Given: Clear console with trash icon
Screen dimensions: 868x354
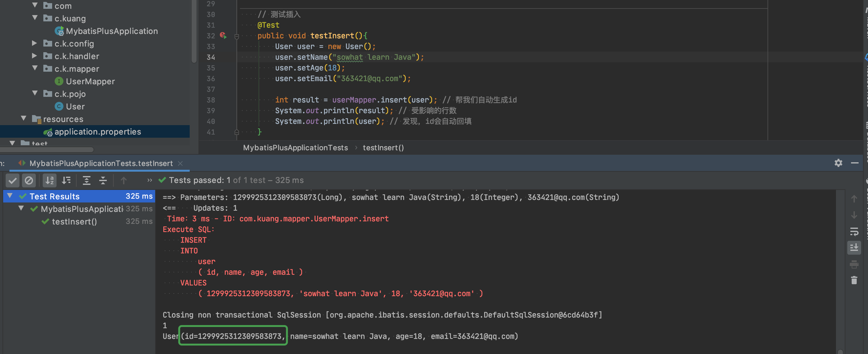Looking at the screenshot, I should [854, 280].
